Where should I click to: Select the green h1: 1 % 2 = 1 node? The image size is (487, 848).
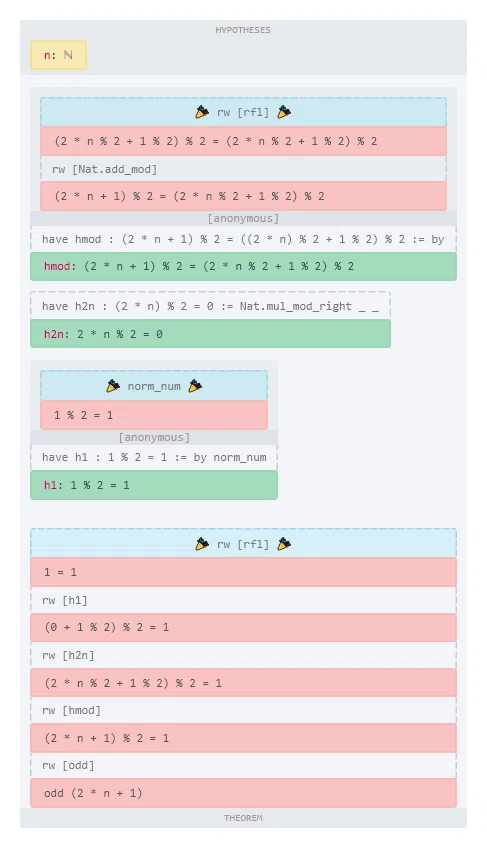click(154, 485)
